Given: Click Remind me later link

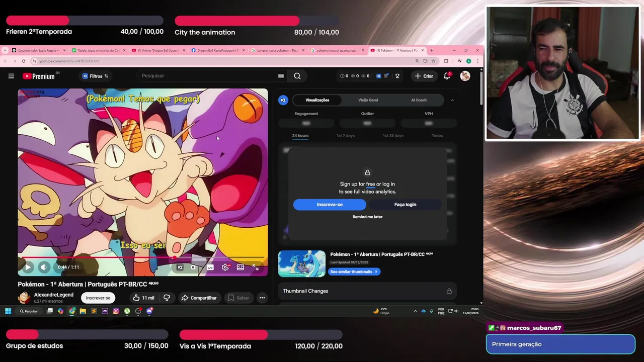Looking at the screenshot, I should pos(367,217).
